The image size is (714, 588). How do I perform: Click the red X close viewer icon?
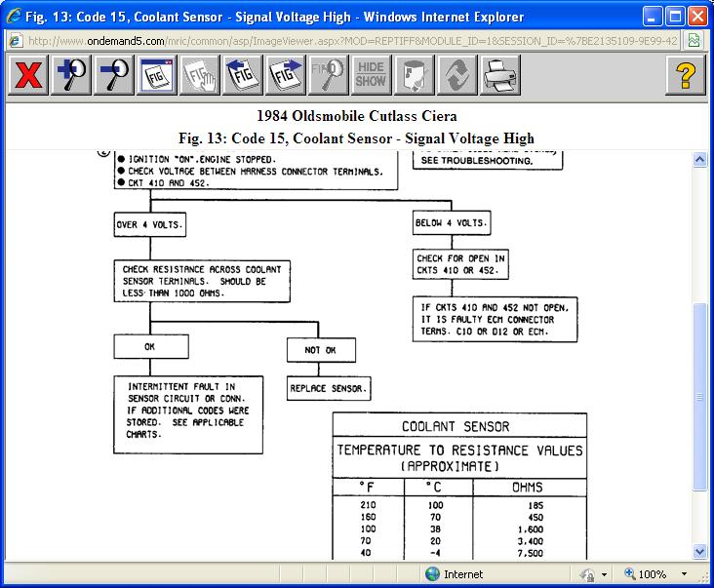(x=28, y=75)
